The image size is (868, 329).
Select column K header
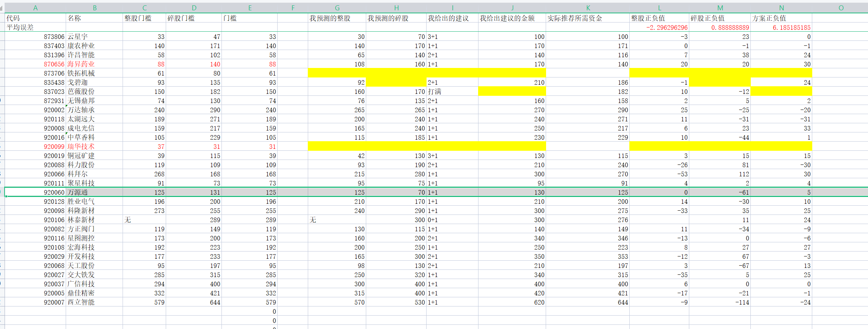[588, 8]
